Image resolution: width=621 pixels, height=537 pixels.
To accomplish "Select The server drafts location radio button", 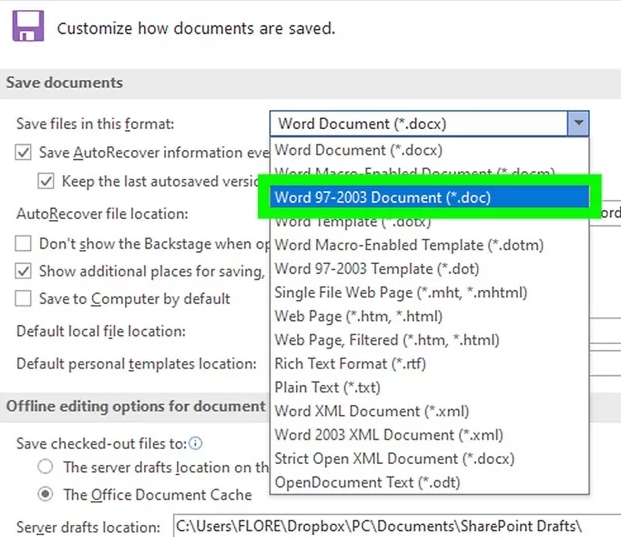I will coord(46,467).
